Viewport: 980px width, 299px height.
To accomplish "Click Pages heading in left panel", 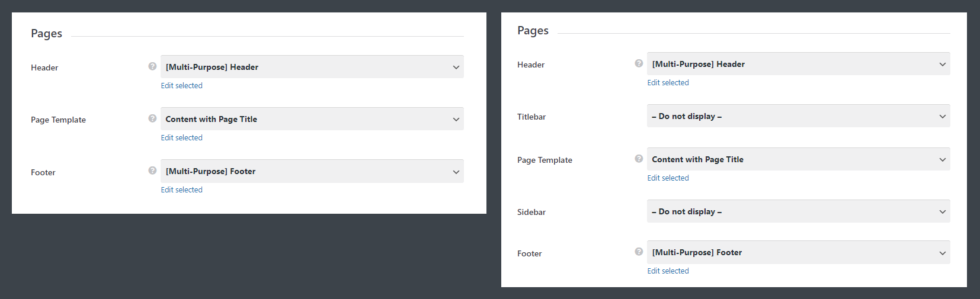I will (x=47, y=34).
